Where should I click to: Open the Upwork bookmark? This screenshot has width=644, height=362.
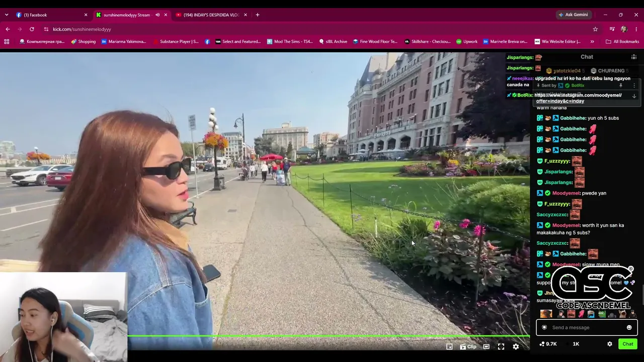[x=466, y=41]
